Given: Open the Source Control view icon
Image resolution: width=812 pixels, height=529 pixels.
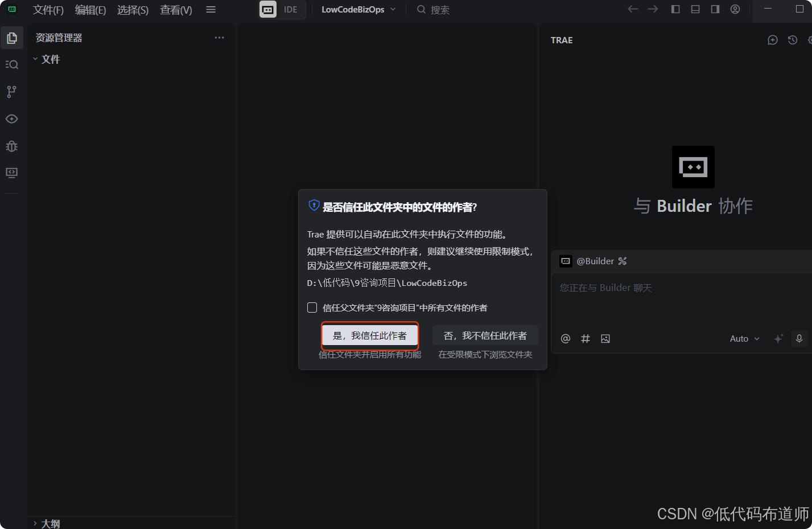Looking at the screenshot, I should point(11,91).
